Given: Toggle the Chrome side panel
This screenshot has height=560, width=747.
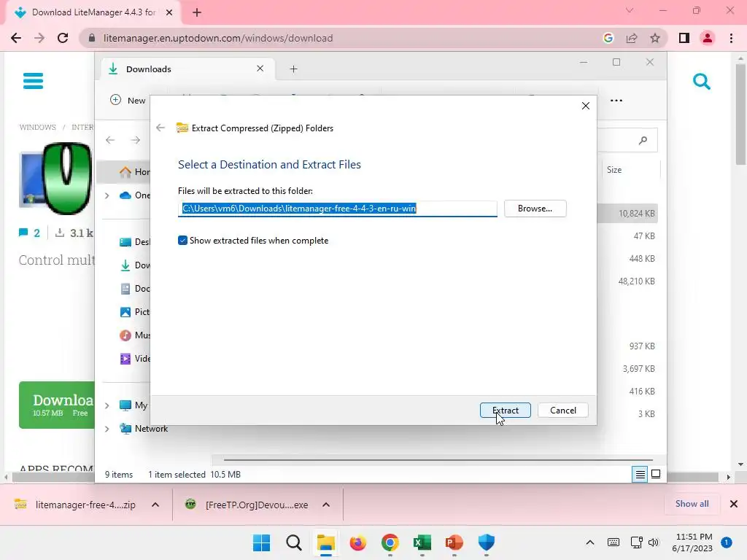Looking at the screenshot, I should (684, 38).
